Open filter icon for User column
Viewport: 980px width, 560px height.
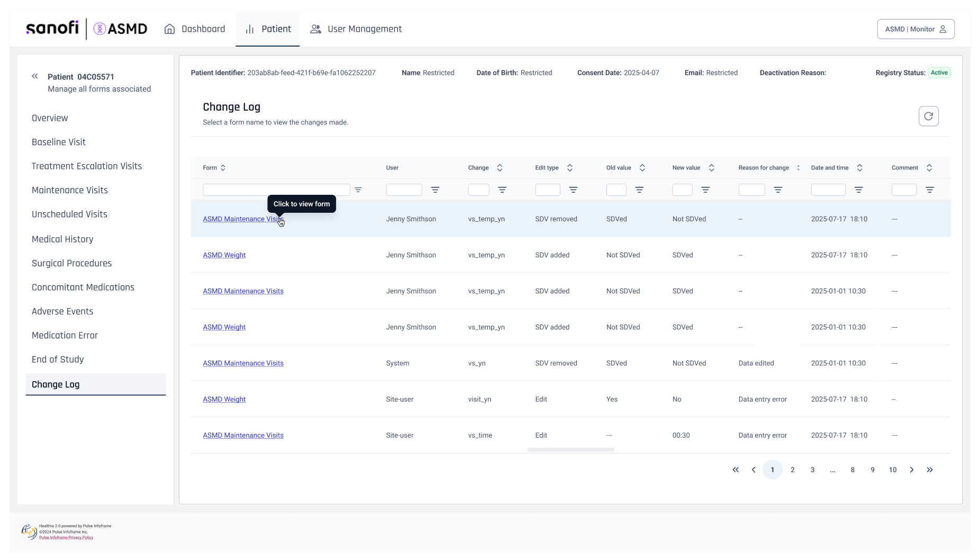click(435, 189)
